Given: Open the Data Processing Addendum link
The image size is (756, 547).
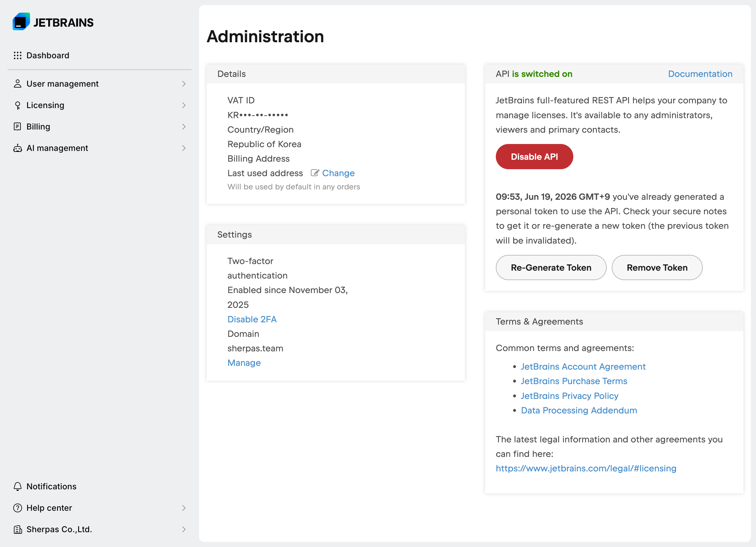Looking at the screenshot, I should click(x=579, y=410).
